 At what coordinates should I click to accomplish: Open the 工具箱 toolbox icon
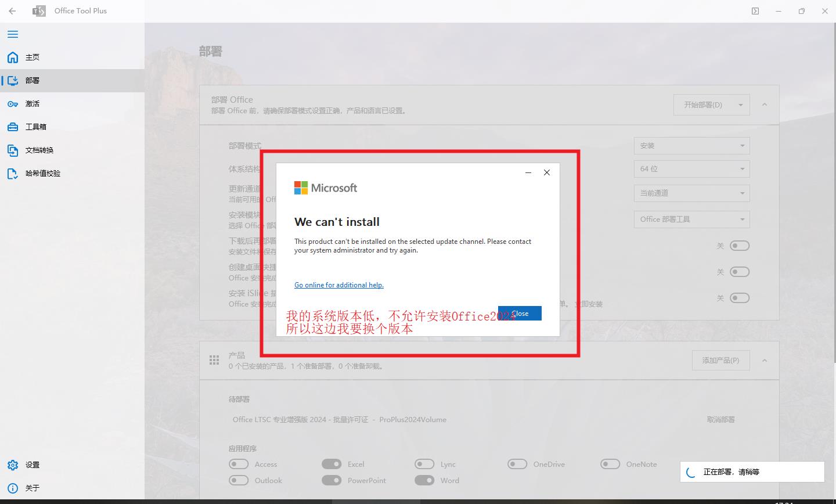pyautogui.click(x=13, y=127)
